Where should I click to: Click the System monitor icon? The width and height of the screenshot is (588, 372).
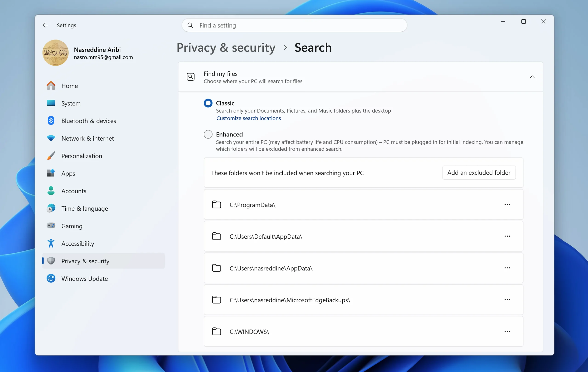pyautogui.click(x=51, y=103)
